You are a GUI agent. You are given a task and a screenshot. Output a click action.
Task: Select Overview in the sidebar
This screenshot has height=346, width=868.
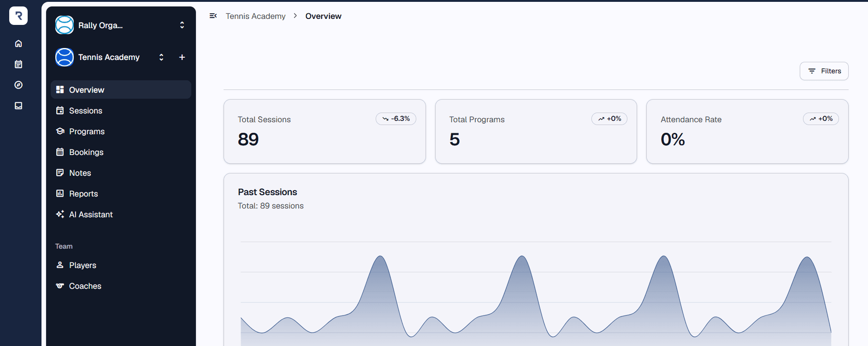click(121, 89)
